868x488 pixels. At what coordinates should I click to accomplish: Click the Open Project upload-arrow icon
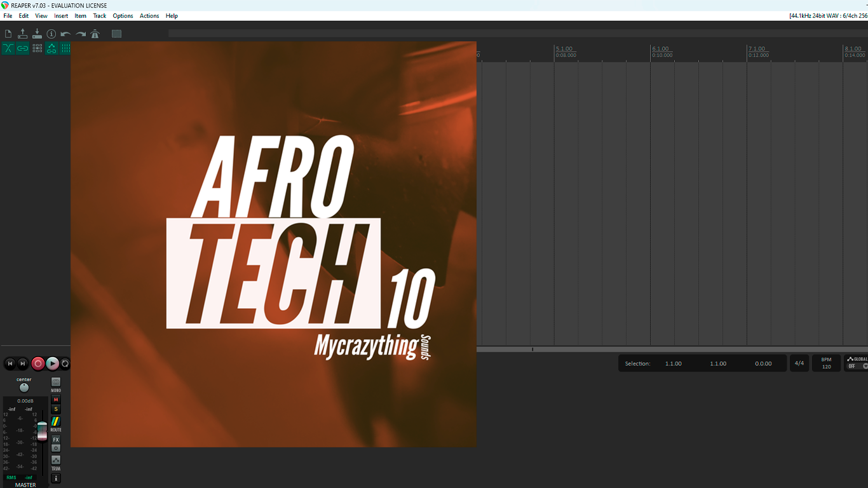pos(23,34)
